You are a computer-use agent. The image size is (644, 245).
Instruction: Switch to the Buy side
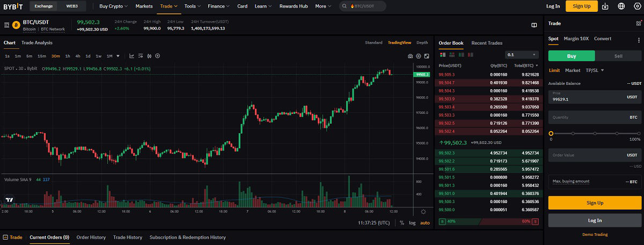(x=572, y=56)
